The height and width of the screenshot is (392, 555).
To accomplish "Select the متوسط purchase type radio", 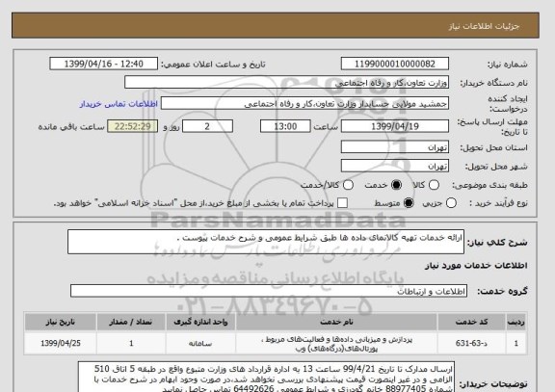I will 409,203.
